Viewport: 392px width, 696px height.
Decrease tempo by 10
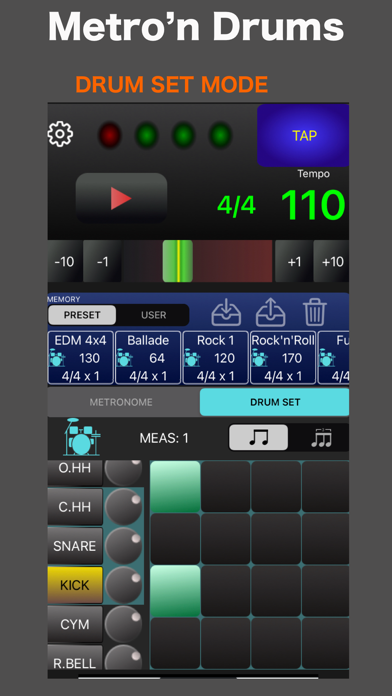[x=64, y=261]
